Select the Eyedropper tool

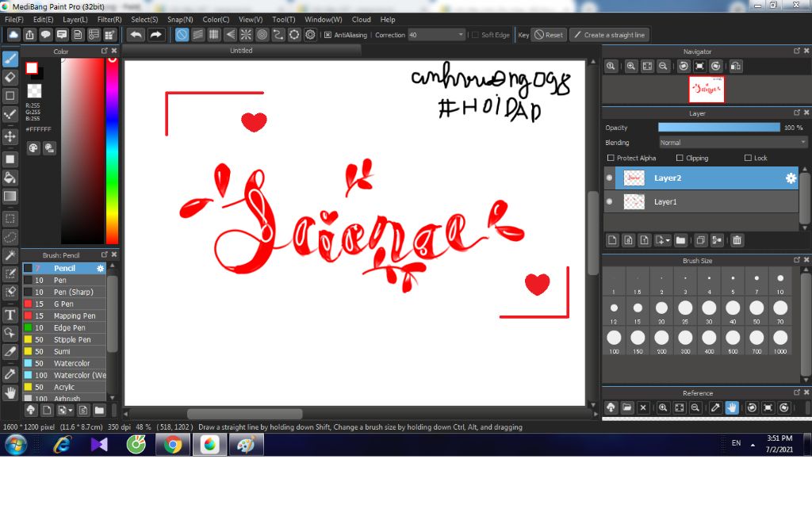pyautogui.click(x=10, y=374)
